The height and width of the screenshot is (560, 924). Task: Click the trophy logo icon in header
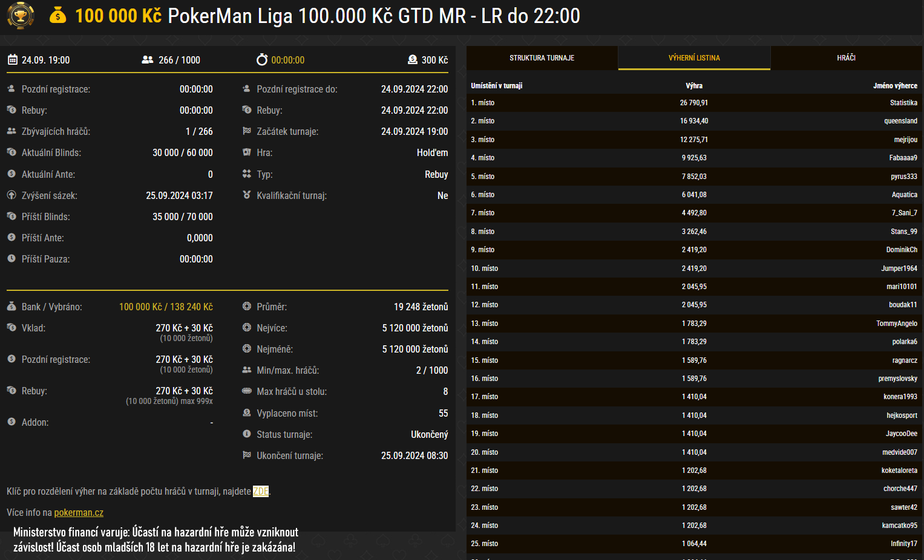[21, 16]
